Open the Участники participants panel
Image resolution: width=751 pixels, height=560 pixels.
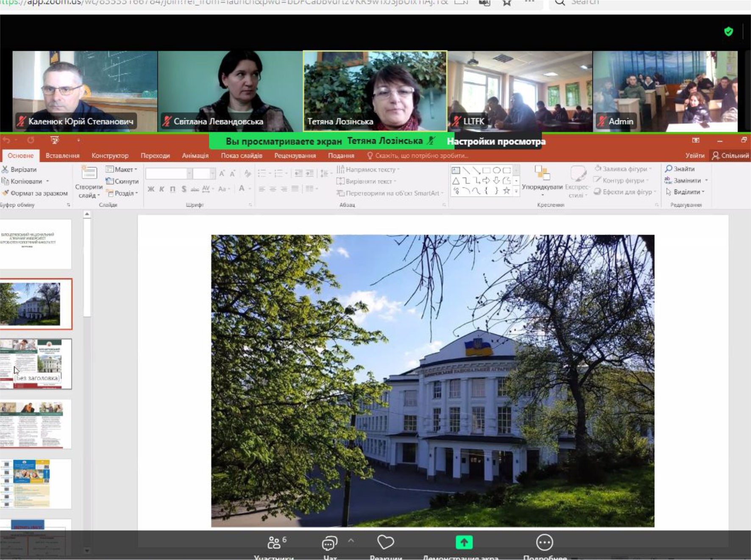click(274, 543)
